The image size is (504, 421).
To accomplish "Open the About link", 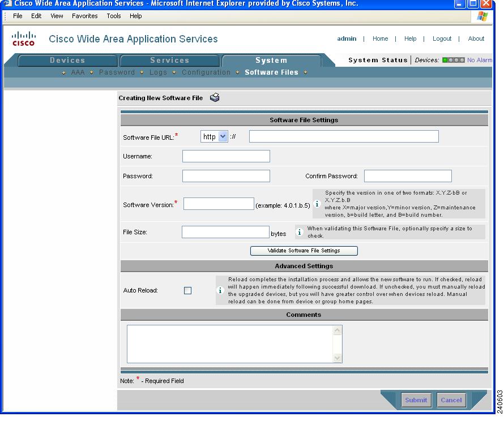I will [x=476, y=38].
